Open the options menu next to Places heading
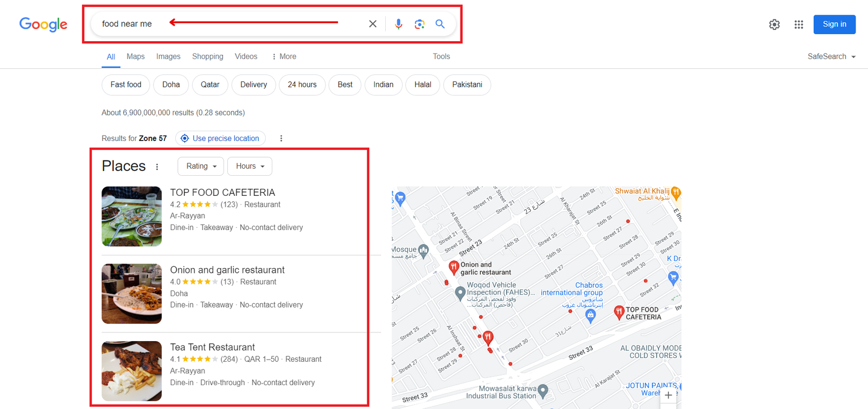 [x=157, y=167]
